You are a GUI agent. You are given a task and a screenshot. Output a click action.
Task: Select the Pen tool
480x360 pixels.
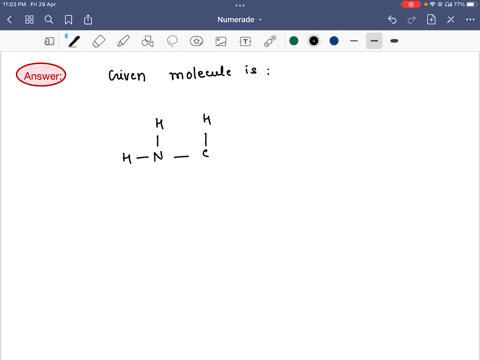point(74,41)
